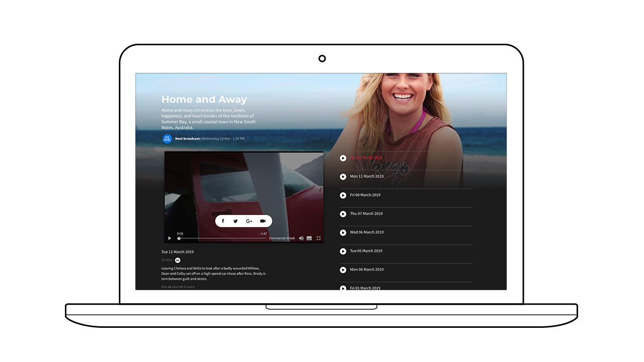Play the video in the player

click(x=170, y=238)
